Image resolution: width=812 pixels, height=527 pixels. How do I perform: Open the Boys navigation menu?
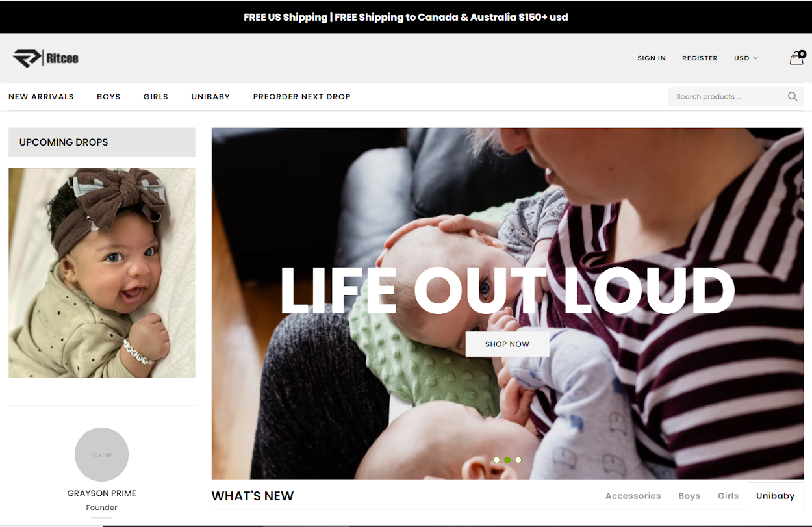[x=108, y=97]
